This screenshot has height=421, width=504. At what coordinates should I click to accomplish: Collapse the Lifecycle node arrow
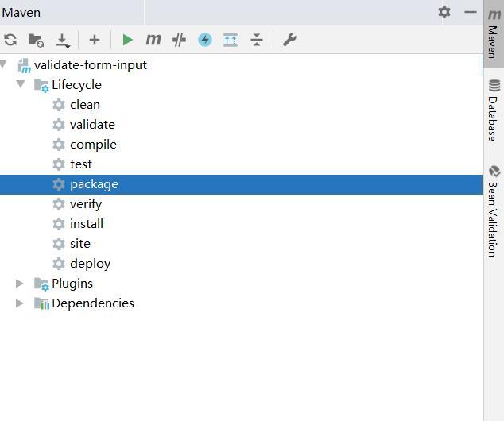click(21, 84)
